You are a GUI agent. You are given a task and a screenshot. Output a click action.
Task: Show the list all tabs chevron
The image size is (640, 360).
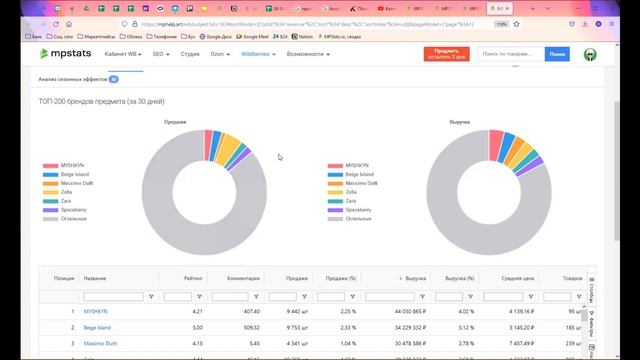coord(548,8)
